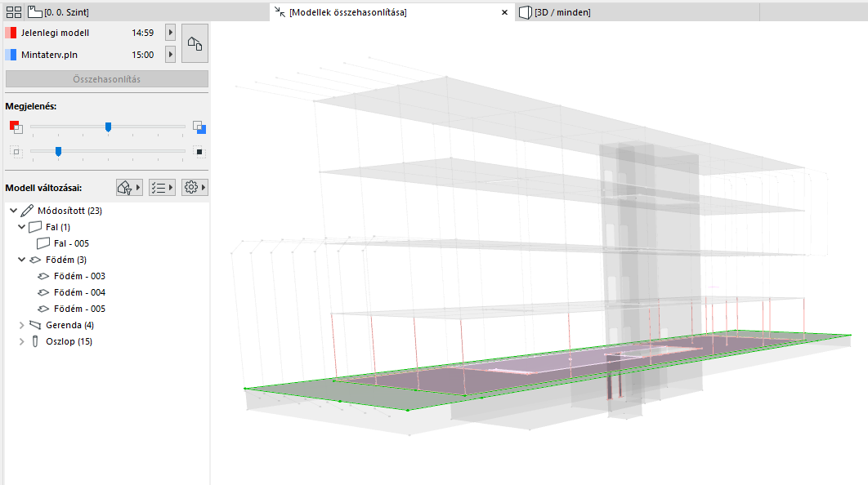Viewport: 868px width, 485px height.
Task: Open the checklist options dropdown button
Action: click(162, 188)
